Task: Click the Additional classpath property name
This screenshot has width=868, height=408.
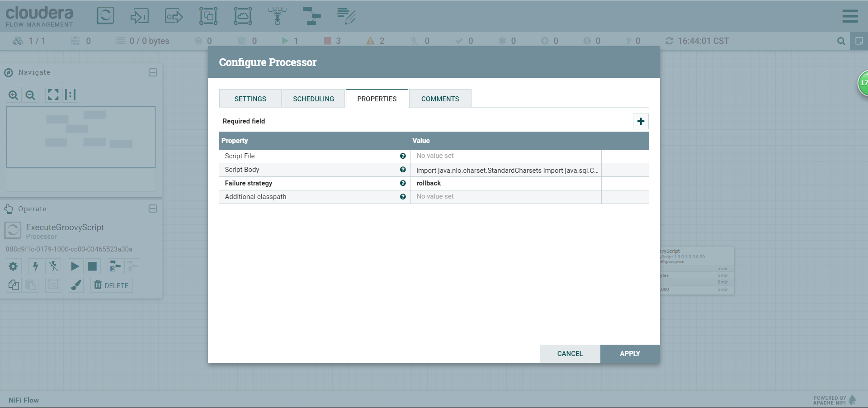Action: [x=255, y=197]
